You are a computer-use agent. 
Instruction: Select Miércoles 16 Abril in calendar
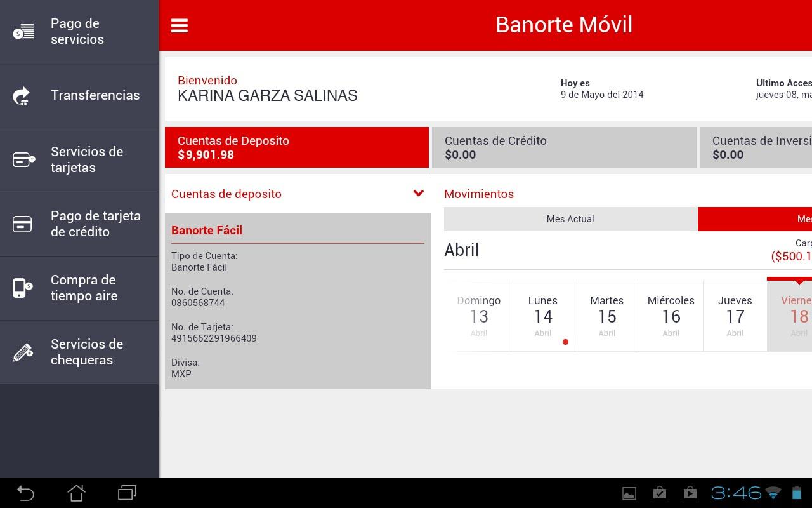tap(671, 316)
